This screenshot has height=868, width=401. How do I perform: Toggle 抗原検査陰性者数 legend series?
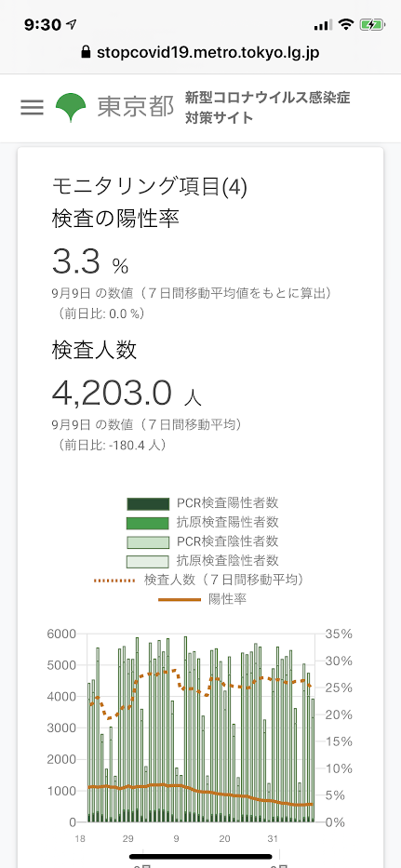[203, 560]
